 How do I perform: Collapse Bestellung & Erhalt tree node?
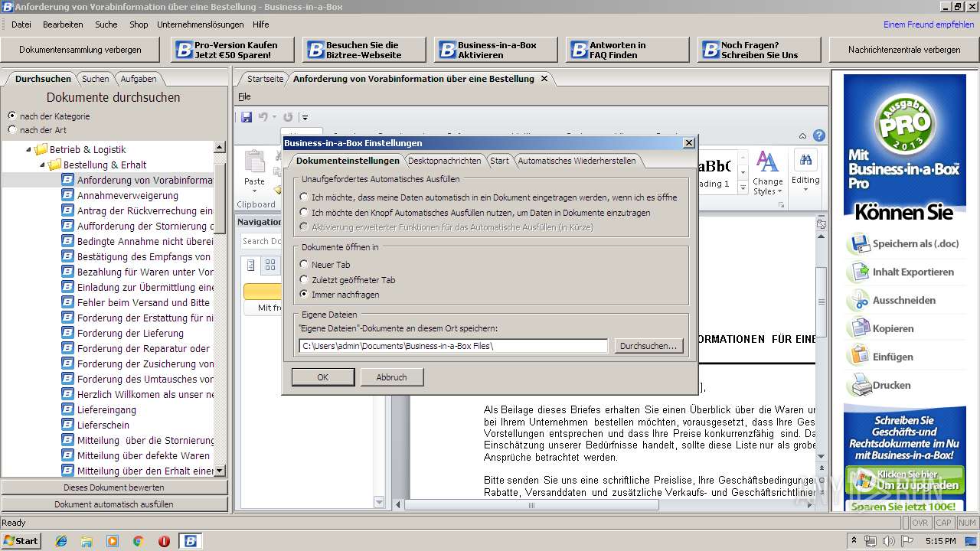click(43, 165)
